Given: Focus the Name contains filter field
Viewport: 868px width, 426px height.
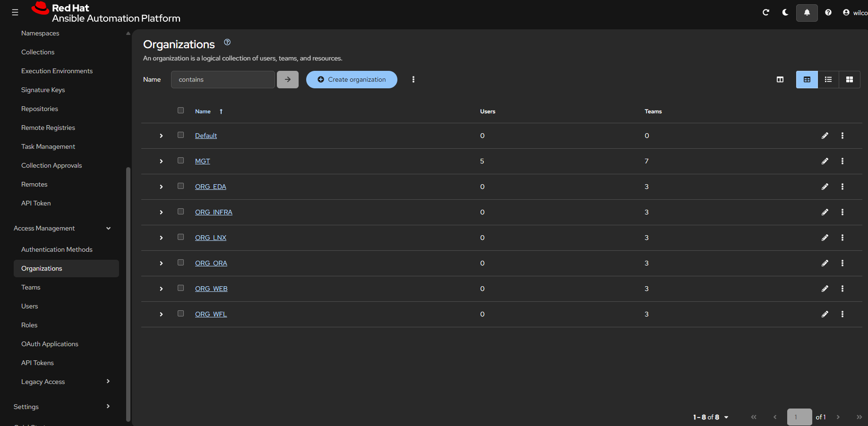Looking at the screenshot, I should 223,79.
